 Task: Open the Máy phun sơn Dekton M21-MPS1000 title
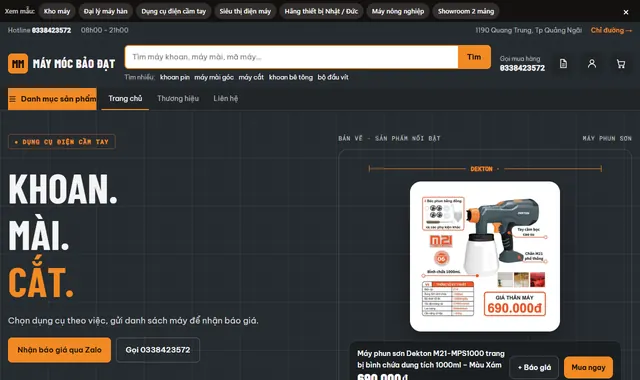point(431,359)
